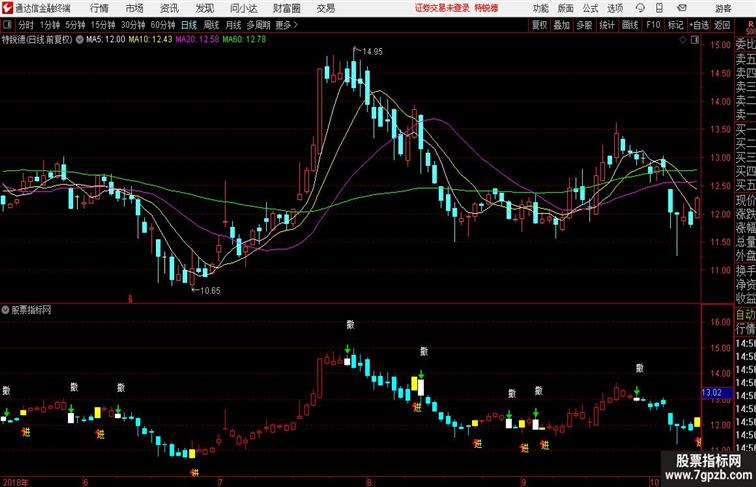This screenshot has height=487, width=756.
Task: Click the 多股 multi-stock button
Action: (584, 25)
